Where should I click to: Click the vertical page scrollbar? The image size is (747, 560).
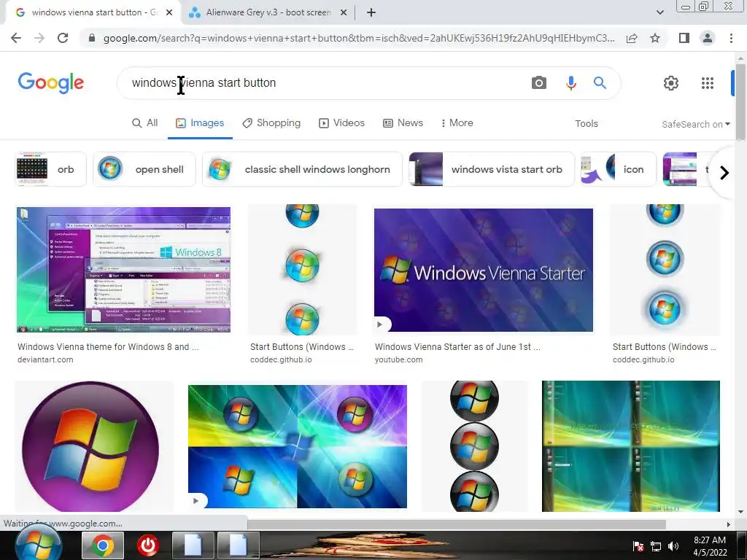(740, 102)
